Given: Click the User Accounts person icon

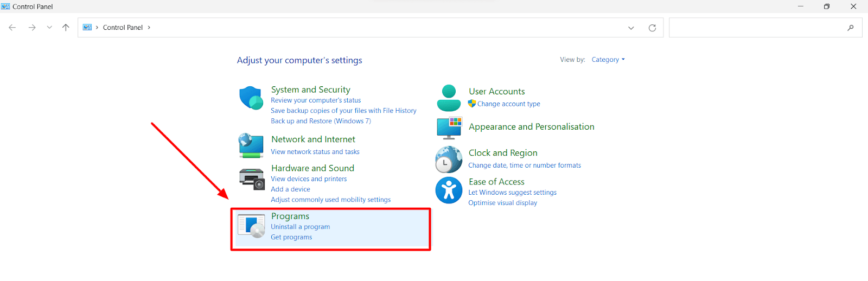Looking at the screenshot, I should [449, 98].
